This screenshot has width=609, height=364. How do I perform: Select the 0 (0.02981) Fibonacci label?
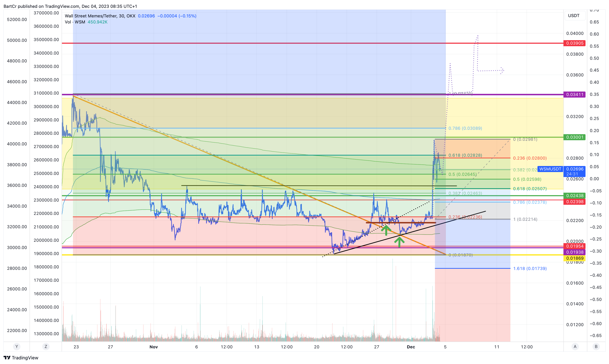pyautogui.click(x=525, y=139)
